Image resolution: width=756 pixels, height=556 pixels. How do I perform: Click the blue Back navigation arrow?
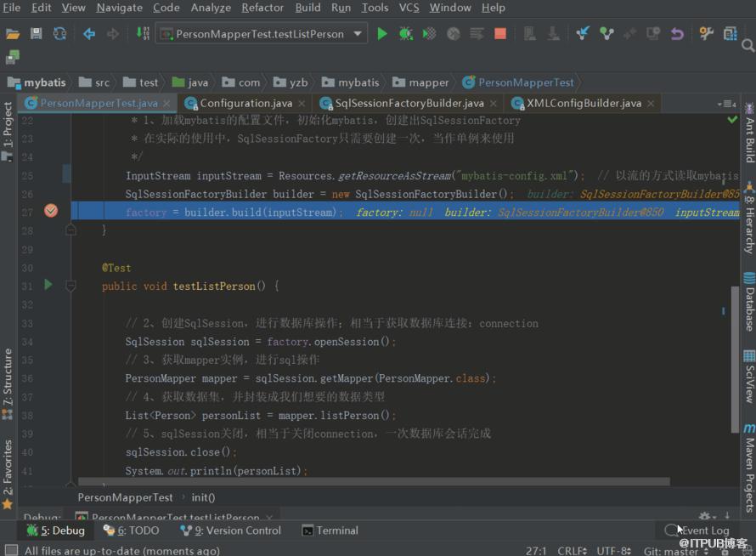[x=88, y=34]
